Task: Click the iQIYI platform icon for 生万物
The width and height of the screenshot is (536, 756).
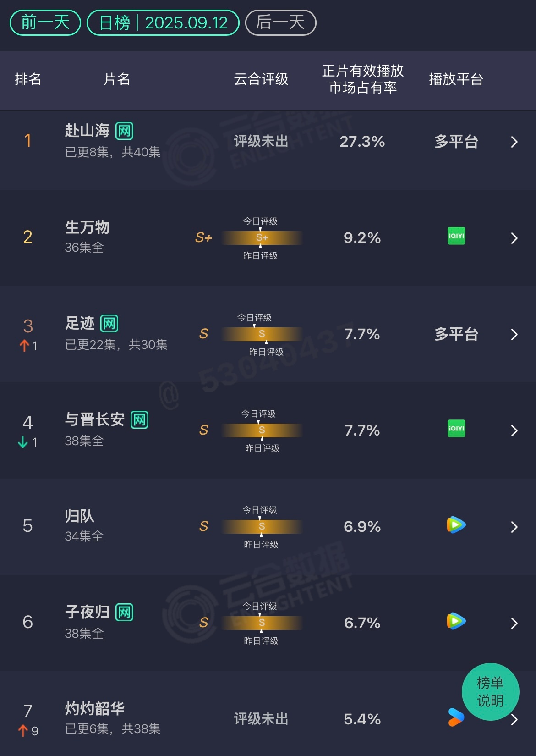Action: (456, 236)
